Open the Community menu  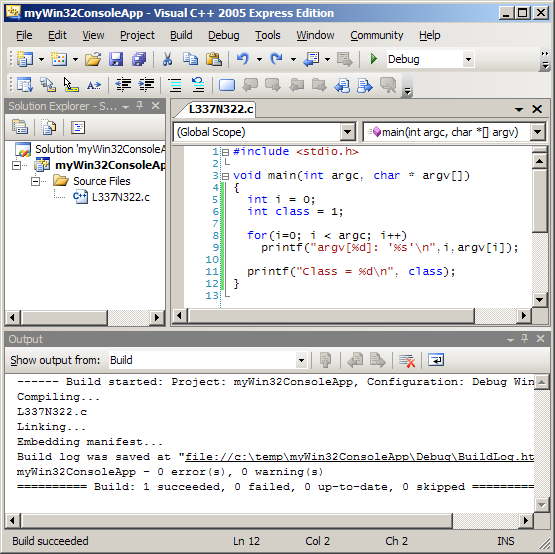click(x=377, y=35)
